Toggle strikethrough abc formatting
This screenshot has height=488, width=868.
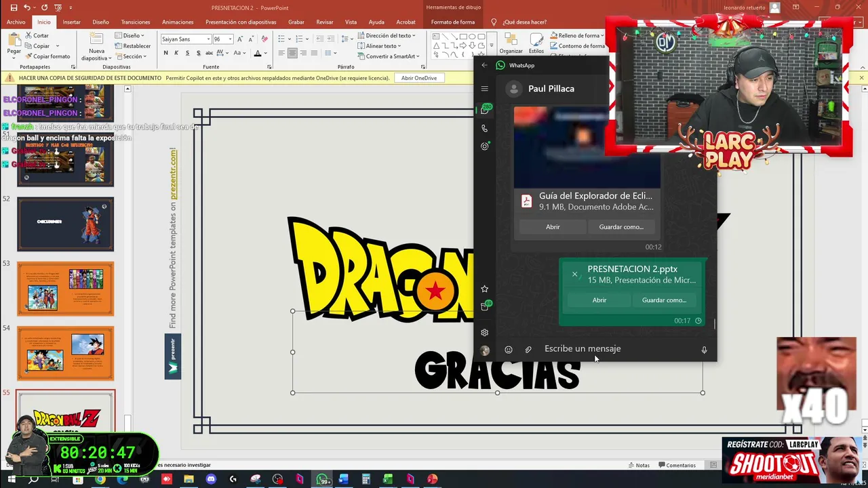click(209, 53)
